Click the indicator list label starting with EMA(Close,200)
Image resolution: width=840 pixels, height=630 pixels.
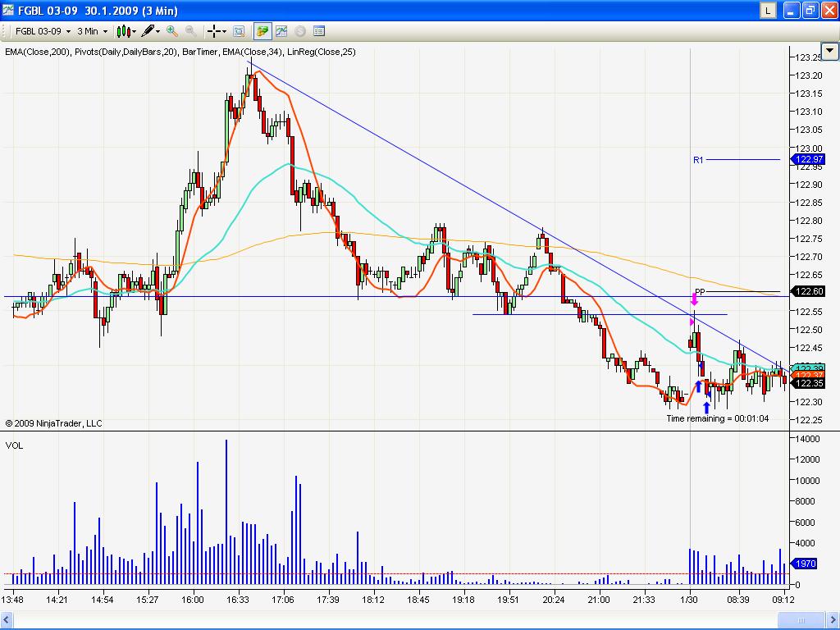[x=180, y=52]
